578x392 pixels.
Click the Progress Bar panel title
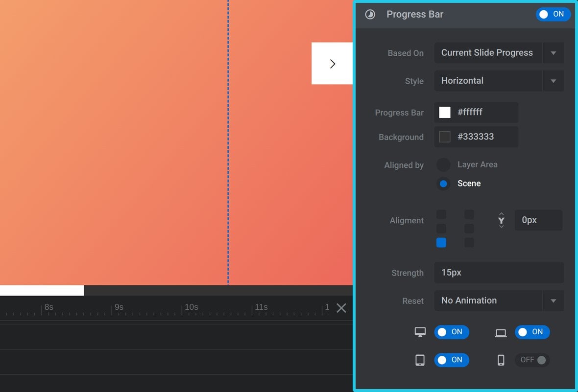pos(415,14)
